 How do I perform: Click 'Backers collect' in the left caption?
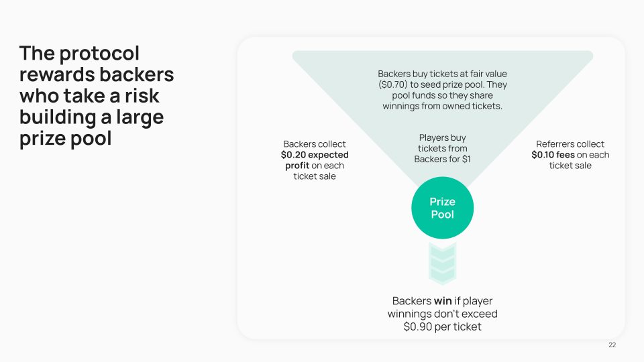pyautogui.click(x=314, y=144)
